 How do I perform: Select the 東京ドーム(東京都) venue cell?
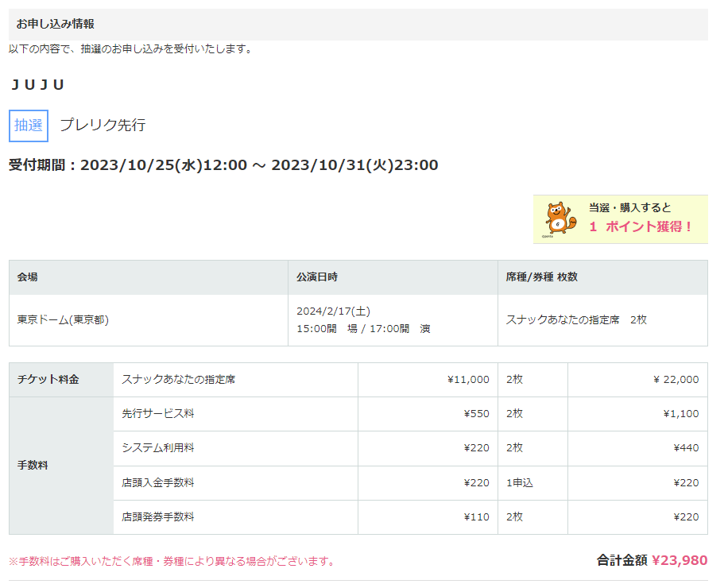click(63, 320)
